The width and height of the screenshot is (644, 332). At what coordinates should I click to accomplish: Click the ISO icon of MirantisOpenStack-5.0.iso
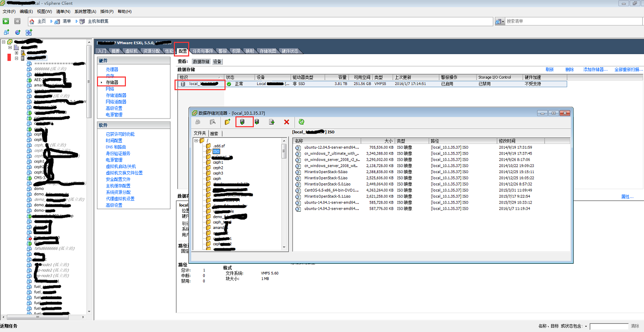point(298,172)
